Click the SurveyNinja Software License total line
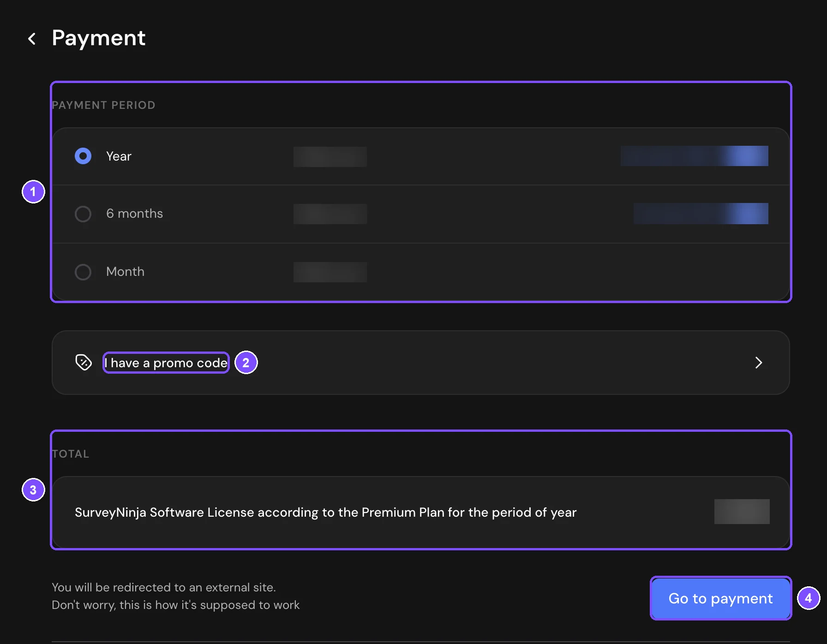Viewport: 827px width, 644px height. (x=325, y=512)
